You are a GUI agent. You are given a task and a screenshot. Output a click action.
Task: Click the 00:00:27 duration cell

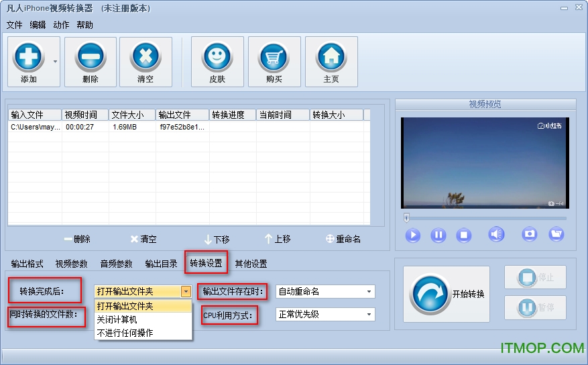(80, 127)
